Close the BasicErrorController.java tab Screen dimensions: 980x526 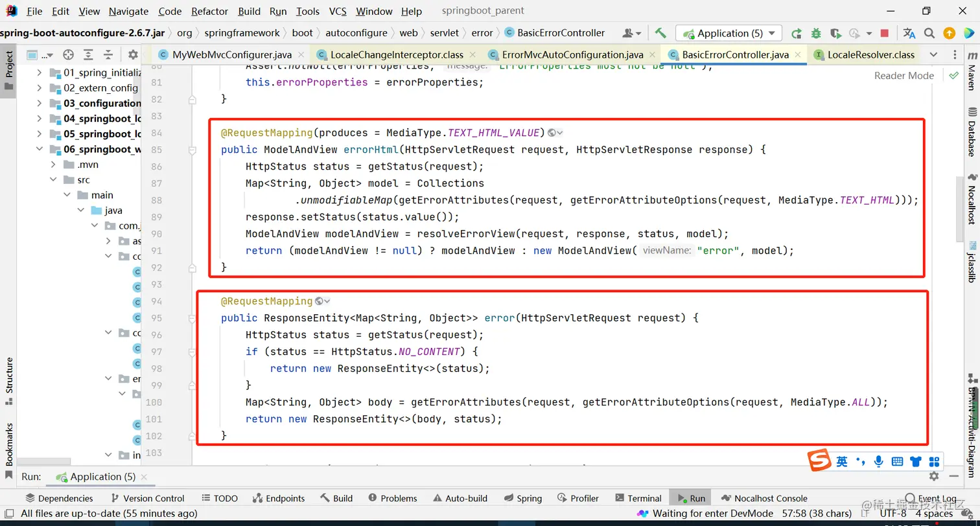click(797, 54)
